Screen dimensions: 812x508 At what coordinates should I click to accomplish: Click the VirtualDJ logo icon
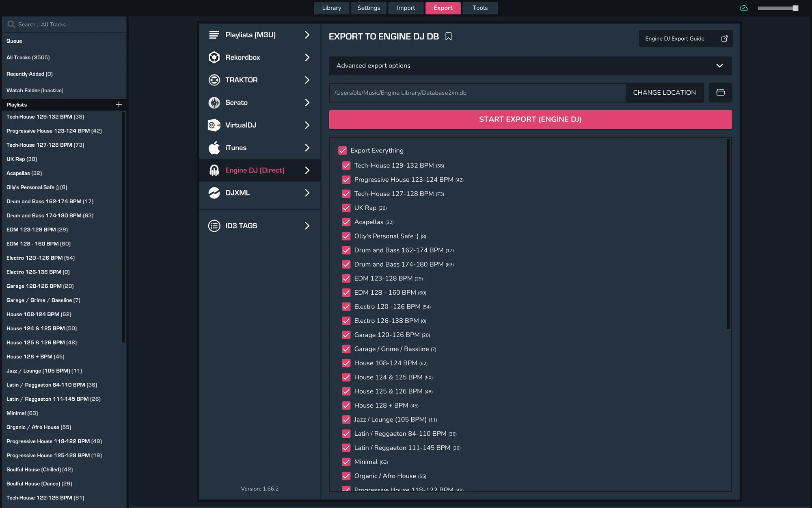pos(214,125)
